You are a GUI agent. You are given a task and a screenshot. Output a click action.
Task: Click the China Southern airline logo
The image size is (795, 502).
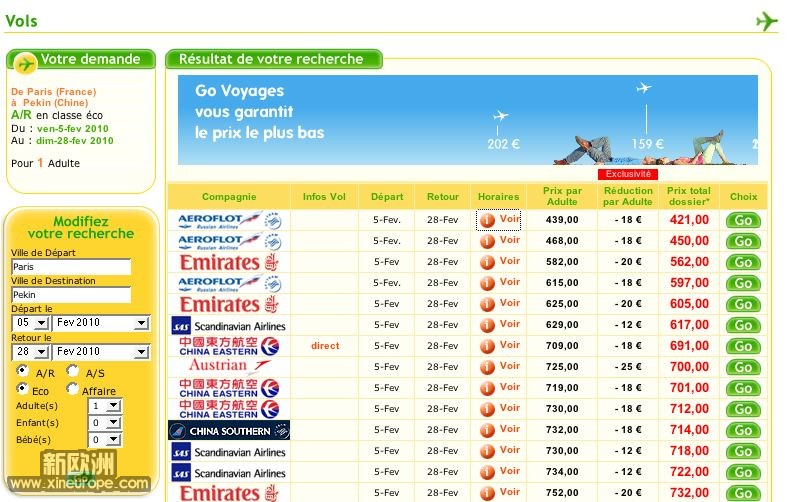coord(229,431)
